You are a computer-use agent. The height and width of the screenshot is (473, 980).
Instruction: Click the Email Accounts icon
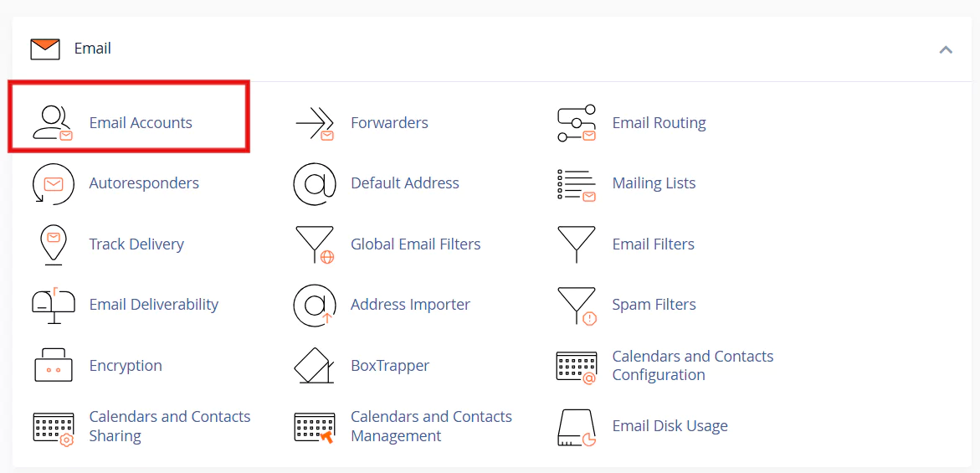pyautogui.click(x=53, y=122)
